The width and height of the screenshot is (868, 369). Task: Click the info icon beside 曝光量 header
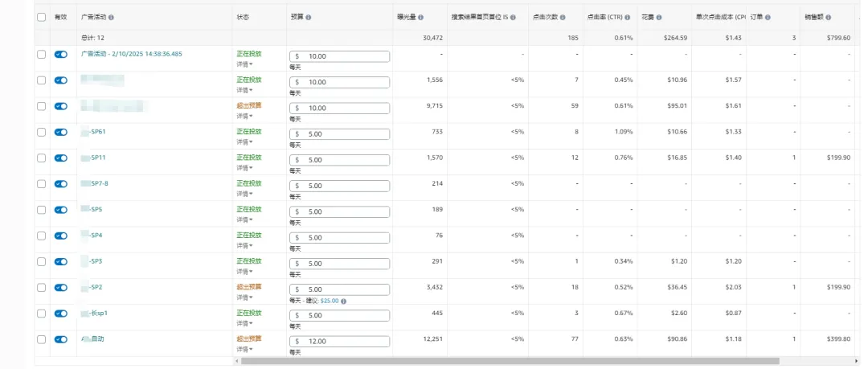pyautogui.click(x=420, y=18)
